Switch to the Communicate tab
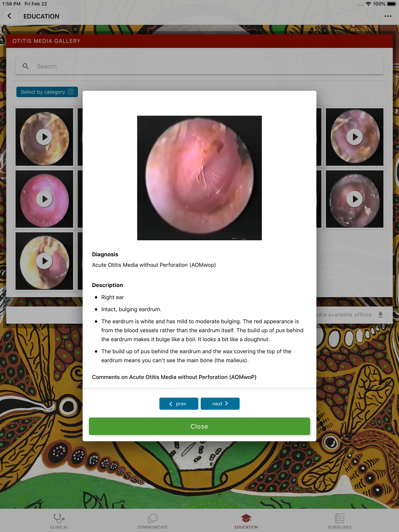 point(153,518)
